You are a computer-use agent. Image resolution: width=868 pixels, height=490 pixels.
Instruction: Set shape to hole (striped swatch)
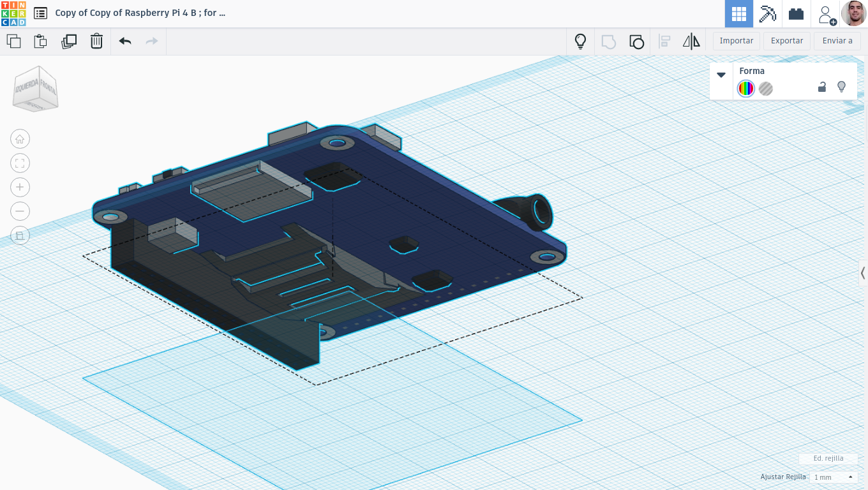[766, 89]
